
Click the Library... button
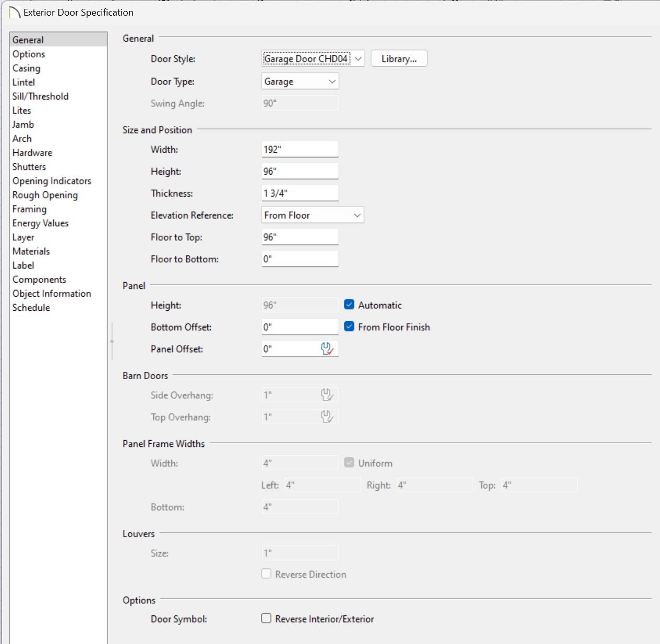399,59
